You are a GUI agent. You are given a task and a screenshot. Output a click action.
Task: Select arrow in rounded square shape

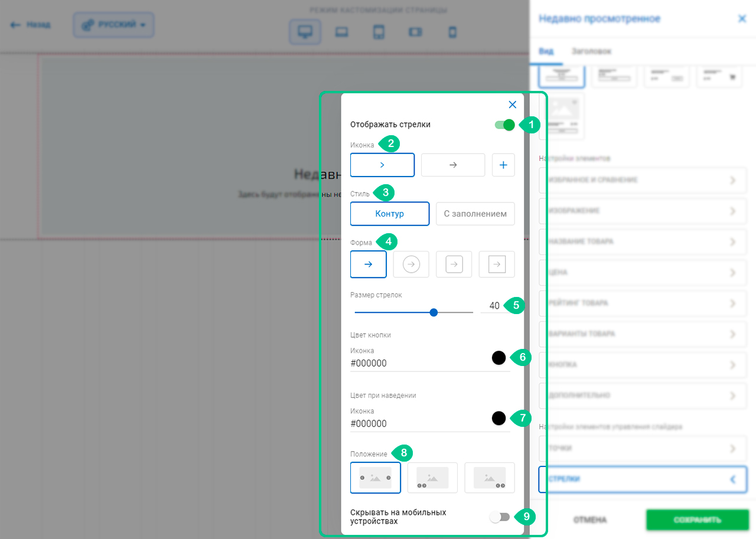(x=454, y=264)
